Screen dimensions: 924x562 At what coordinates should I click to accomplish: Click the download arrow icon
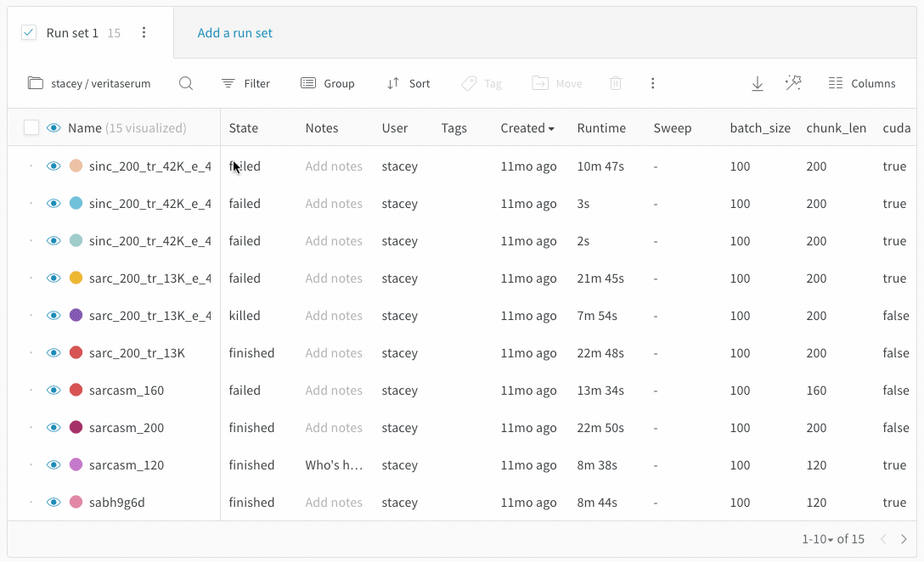pyautogui.click(x=758, y=83)
